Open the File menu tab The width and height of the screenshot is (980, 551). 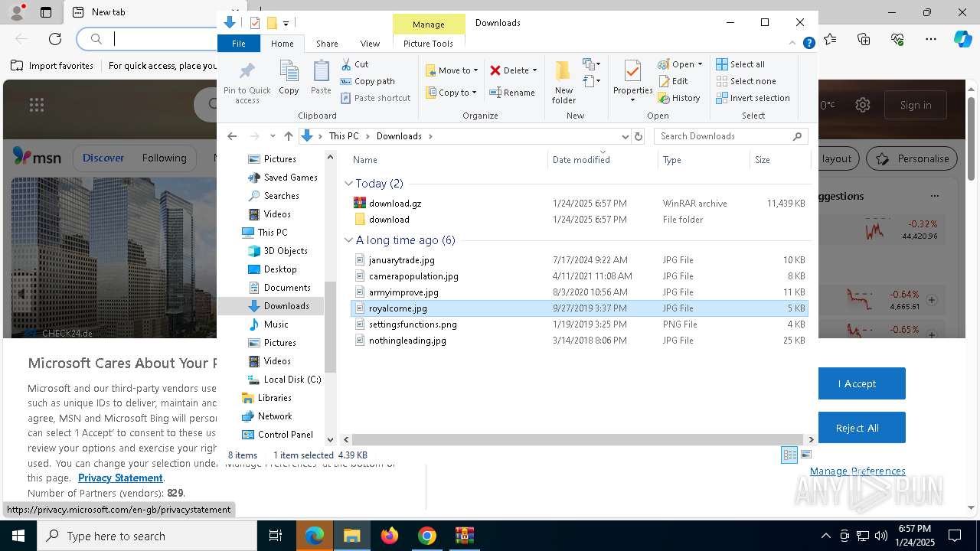[239, 44]
